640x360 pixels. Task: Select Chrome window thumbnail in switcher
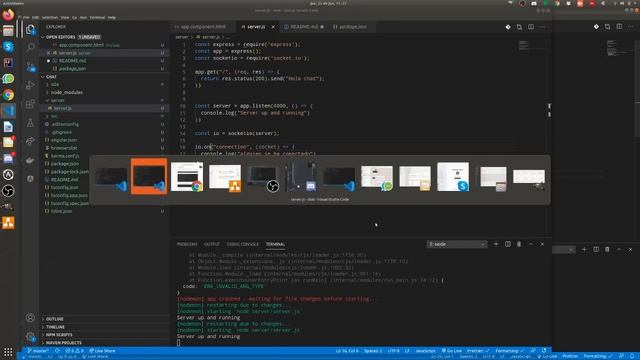tap(187, 177)
